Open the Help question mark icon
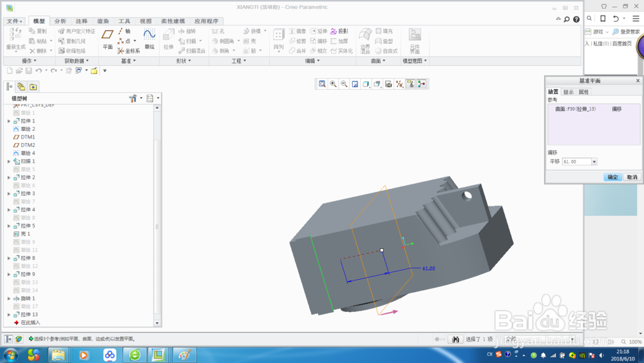 click(576, 19)
